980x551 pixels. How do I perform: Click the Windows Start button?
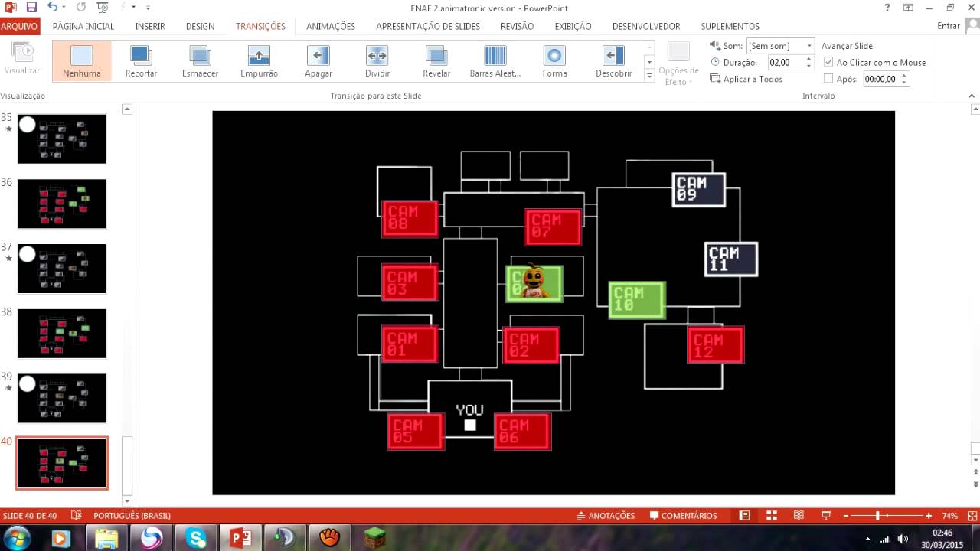17,538
